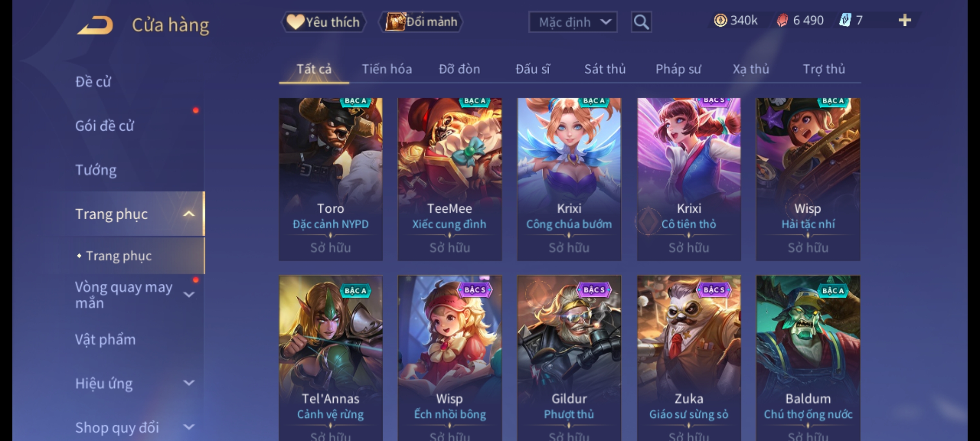Expand the Hiệu ứng sidebar section
This screenshot has height=441, width=980.
coord(189,383)
